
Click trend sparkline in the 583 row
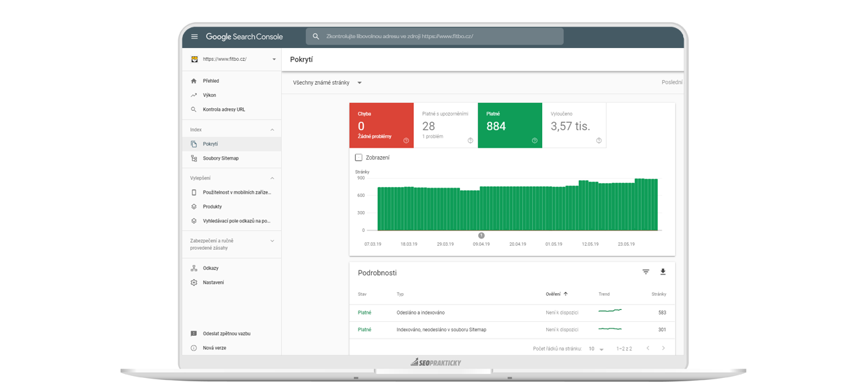(x=610, y=311)
